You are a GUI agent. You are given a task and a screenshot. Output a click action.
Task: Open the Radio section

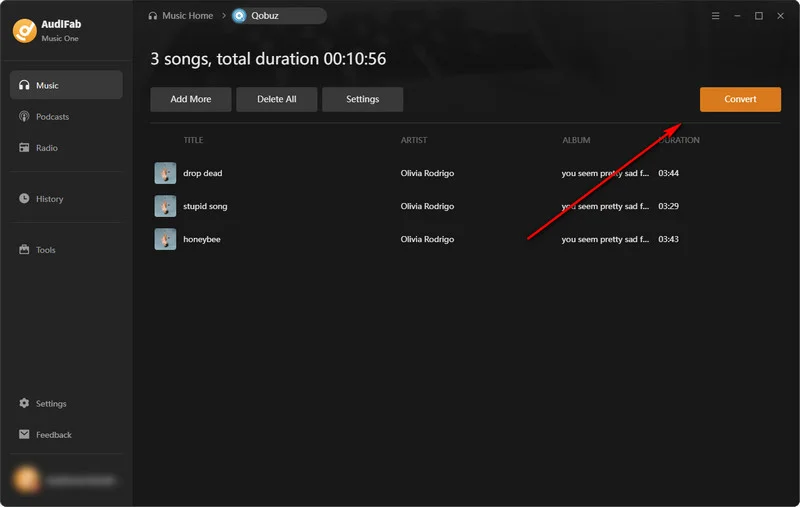66,147
